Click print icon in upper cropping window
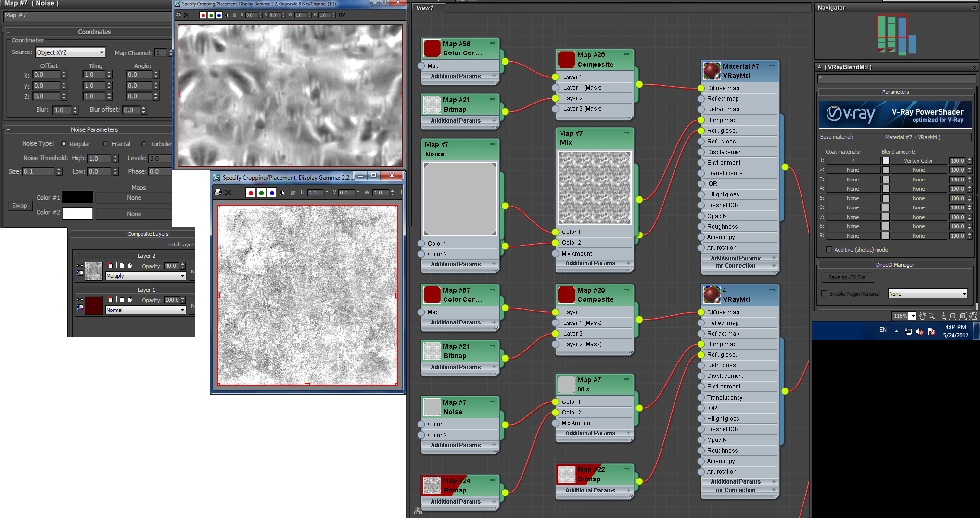The image size is (980, 518). [x=179, y=15]
